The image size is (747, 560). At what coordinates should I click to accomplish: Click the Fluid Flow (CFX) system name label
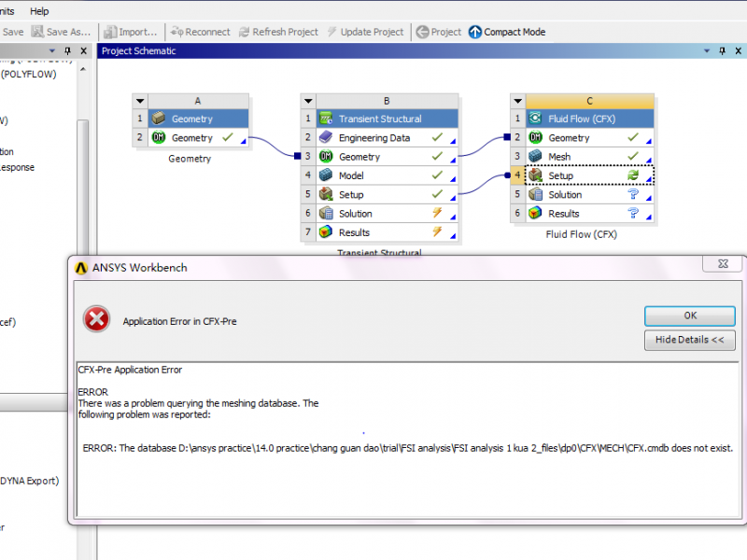point(581,234)
